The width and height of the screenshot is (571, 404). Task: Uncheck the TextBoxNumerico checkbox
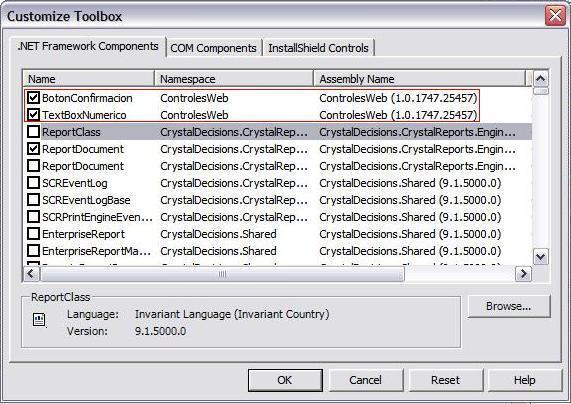[x=34, y=115]
